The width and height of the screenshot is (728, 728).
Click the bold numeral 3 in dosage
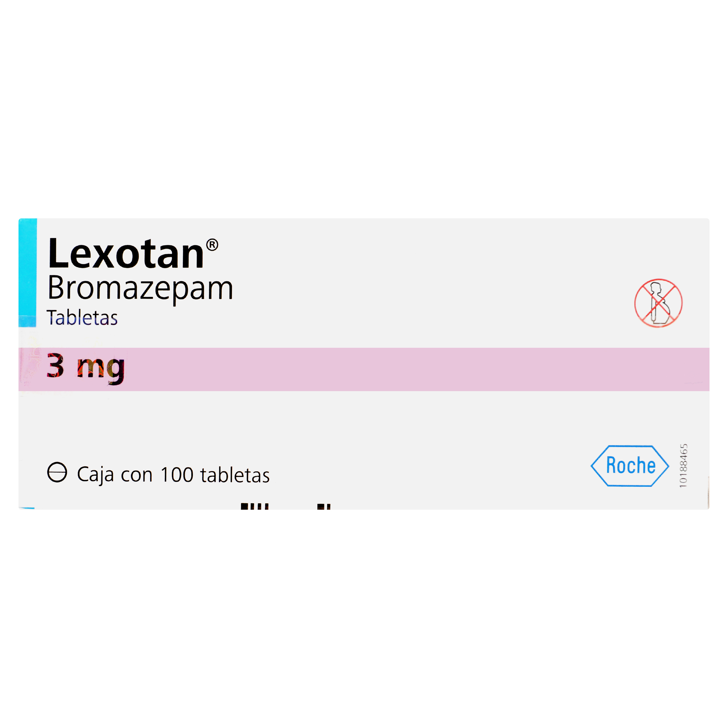(55, 365)
